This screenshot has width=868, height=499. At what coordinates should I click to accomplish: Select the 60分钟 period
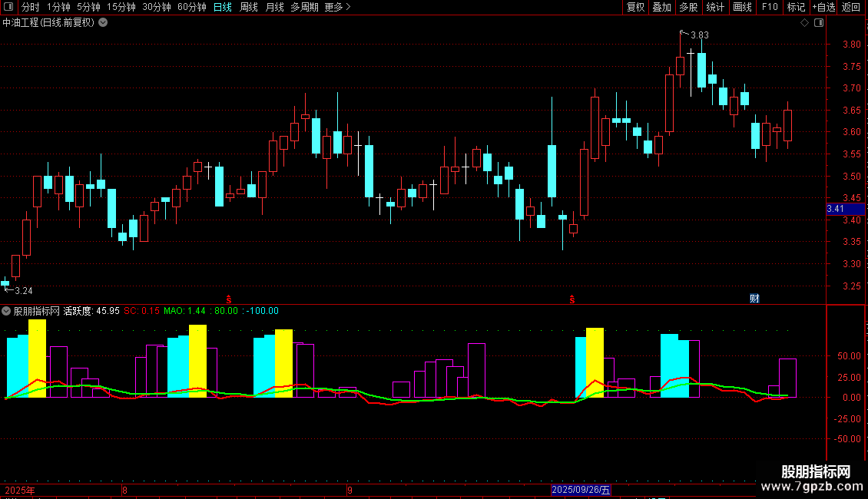click(191, 7)
